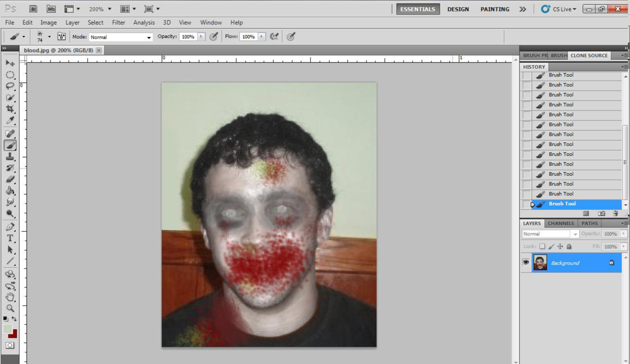Create new snapshot camera icon
Screen dimensions: 630x364
pyautogui.click(x=602, y=214)
